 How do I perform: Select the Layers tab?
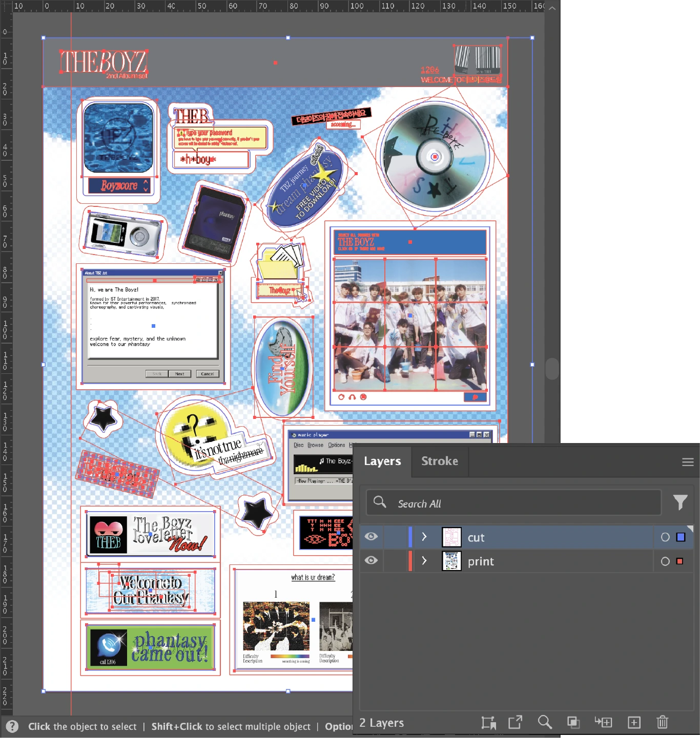point(382,461)
